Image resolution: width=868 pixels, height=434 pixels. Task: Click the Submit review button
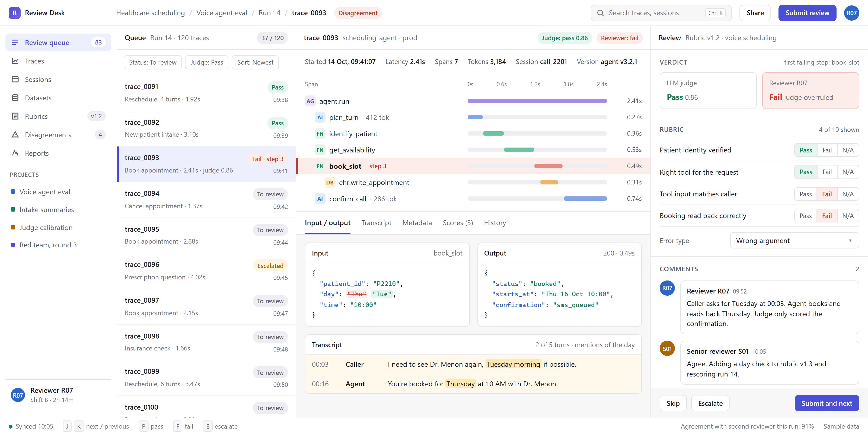pos(807,13)
